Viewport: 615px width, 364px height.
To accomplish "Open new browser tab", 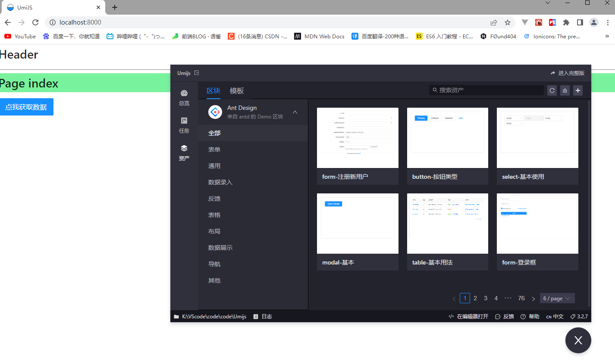I will click(x=115, y=7).
